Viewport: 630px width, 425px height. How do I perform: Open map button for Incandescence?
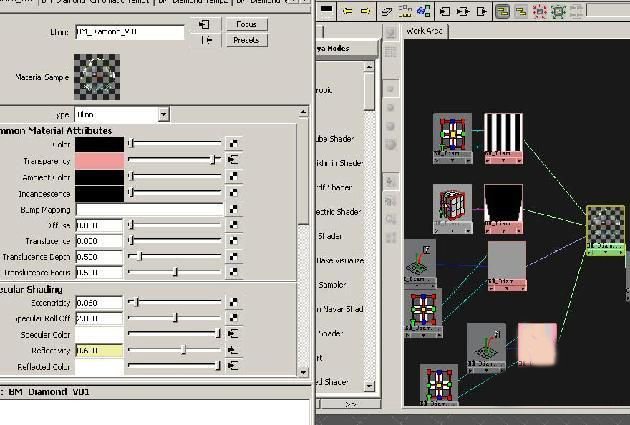[233, 193]
